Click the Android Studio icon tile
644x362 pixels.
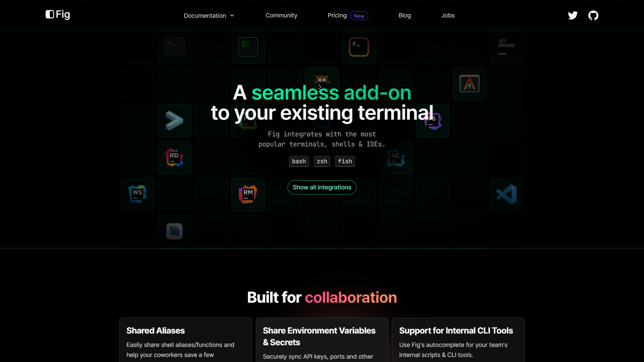(174, 231)
